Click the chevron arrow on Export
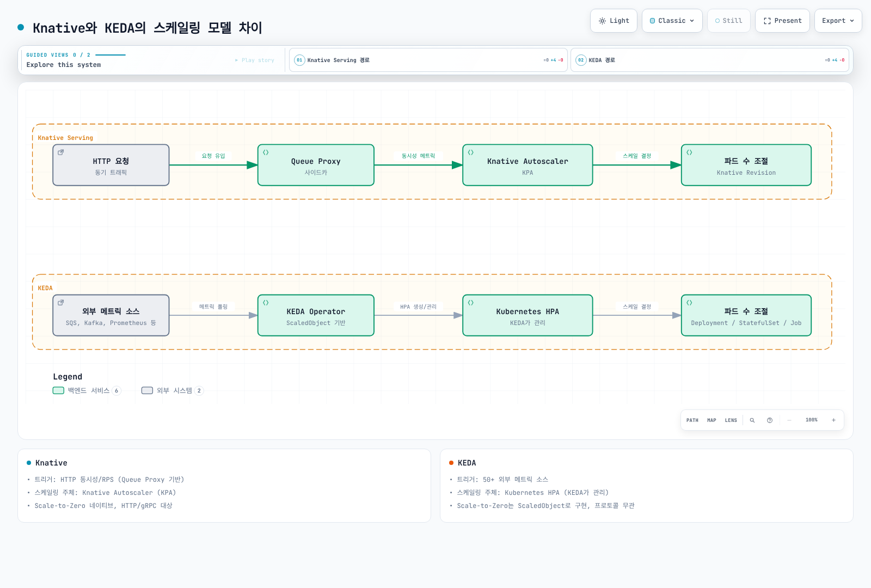Viewport: 871px width, 588px height. pyautogui.click(x=852, y=21)
